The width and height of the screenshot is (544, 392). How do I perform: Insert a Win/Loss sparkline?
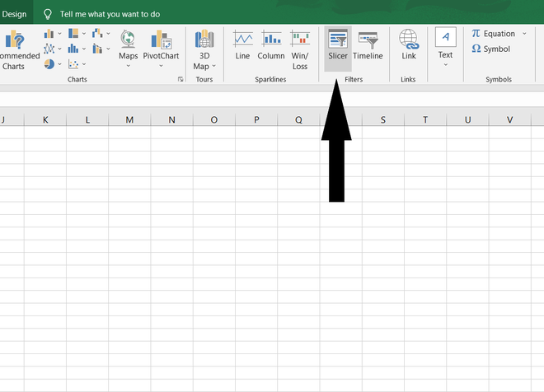tap(300, 50)
